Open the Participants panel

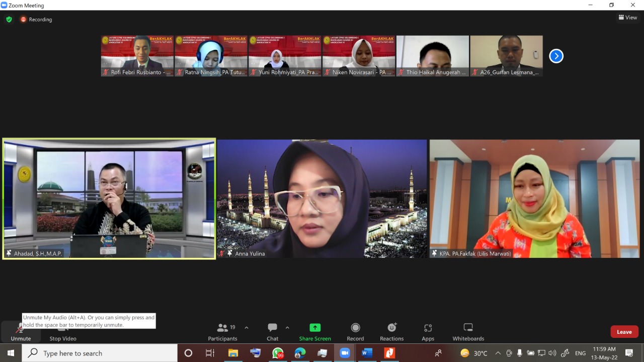[223, 332]
